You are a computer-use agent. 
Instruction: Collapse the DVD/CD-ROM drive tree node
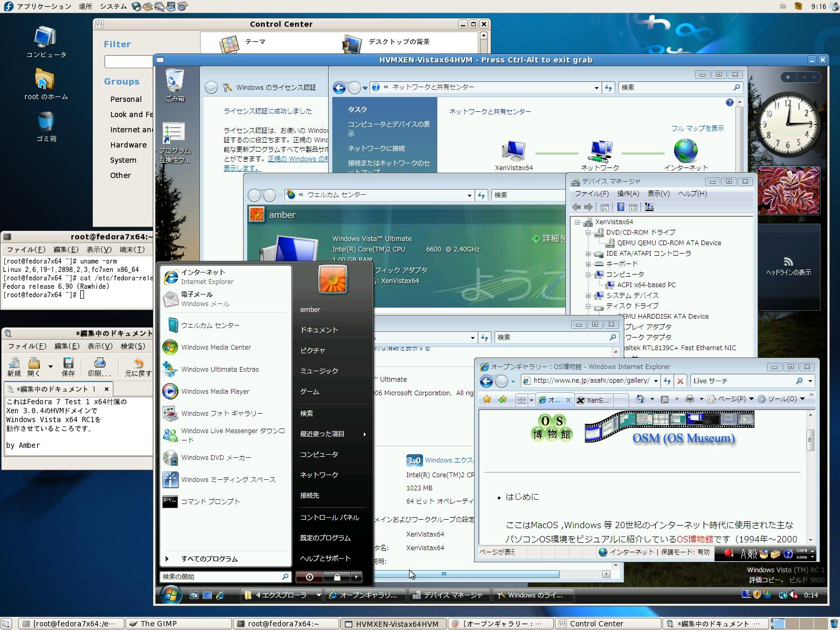[x=588, y=233]
